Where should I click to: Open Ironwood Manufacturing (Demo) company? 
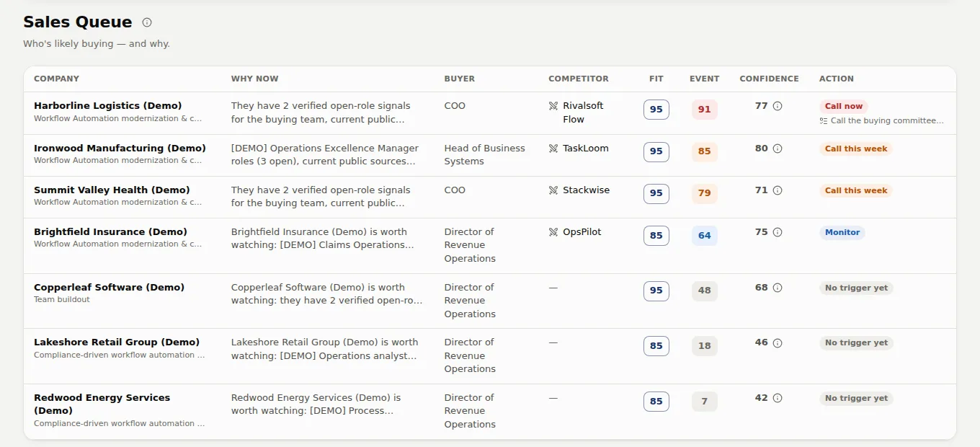(120, 149)
